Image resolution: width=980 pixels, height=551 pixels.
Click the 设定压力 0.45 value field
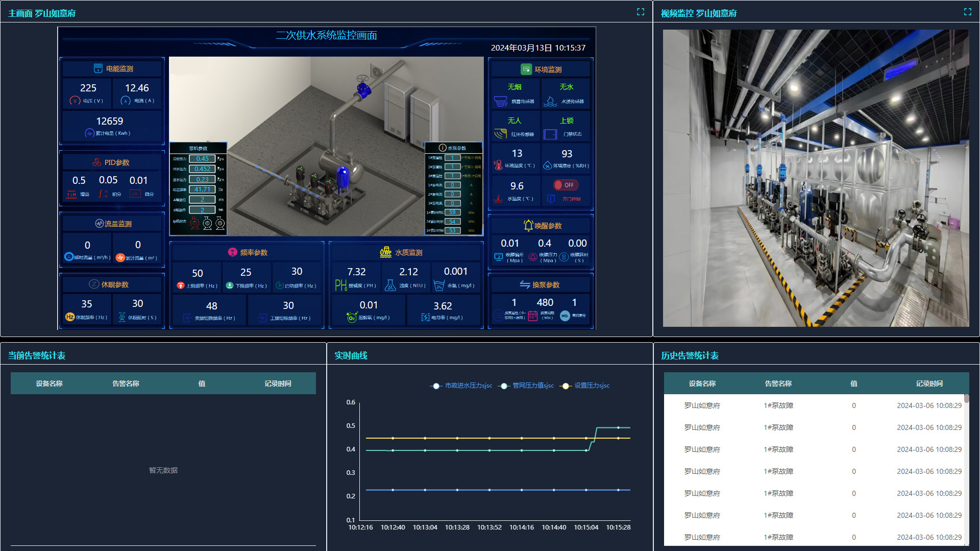coord(202,159)
